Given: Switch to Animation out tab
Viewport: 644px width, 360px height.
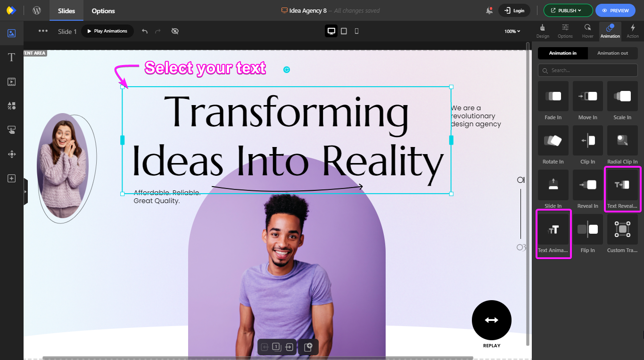Looking at the screenshot, I should click(612, 53).
